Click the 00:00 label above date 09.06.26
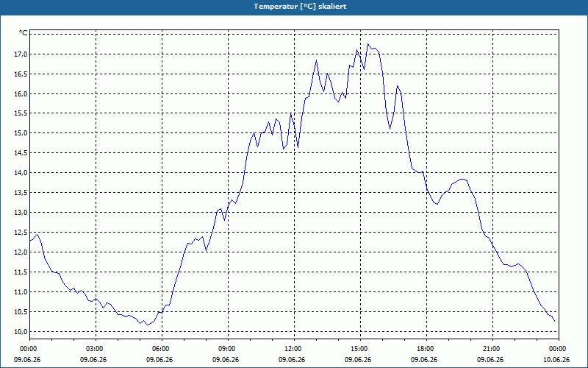 click(27, 349)
